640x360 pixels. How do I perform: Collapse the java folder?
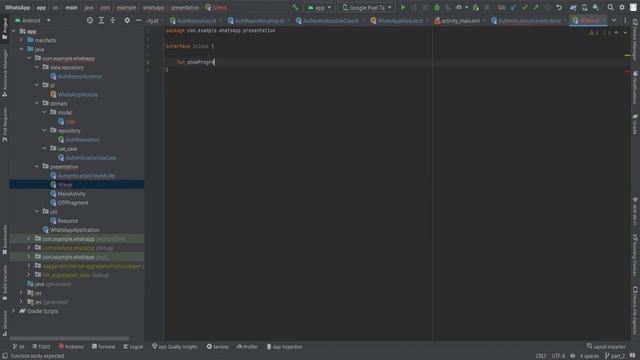click(x=22, y=49)
